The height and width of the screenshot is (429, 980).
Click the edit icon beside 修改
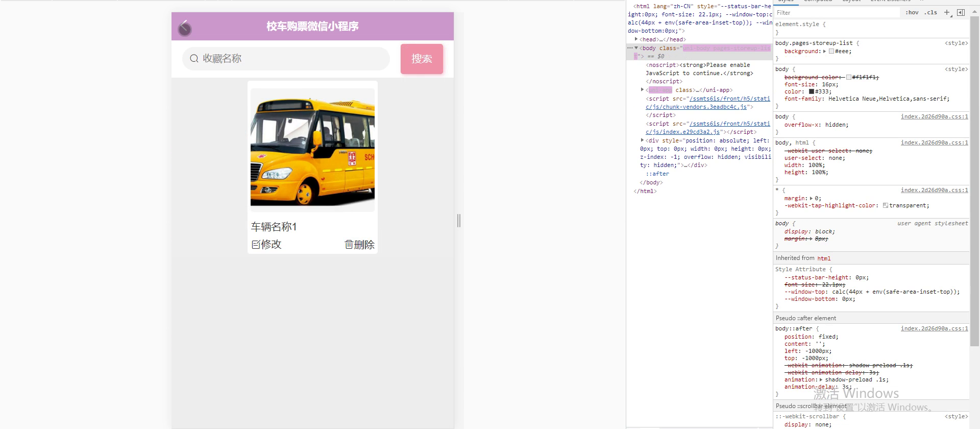click(256, 245)
